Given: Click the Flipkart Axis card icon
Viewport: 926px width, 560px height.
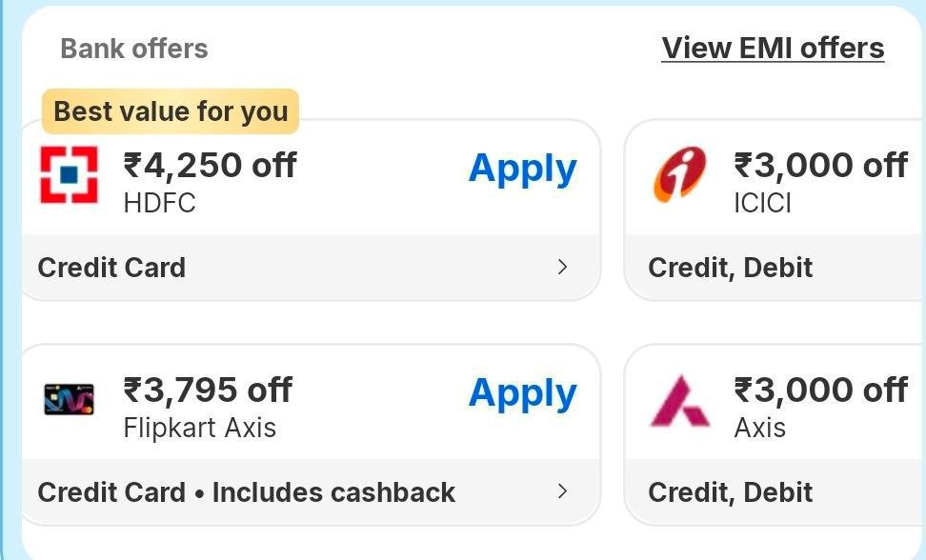Looking at the screenshot, I should click(69, 399).
